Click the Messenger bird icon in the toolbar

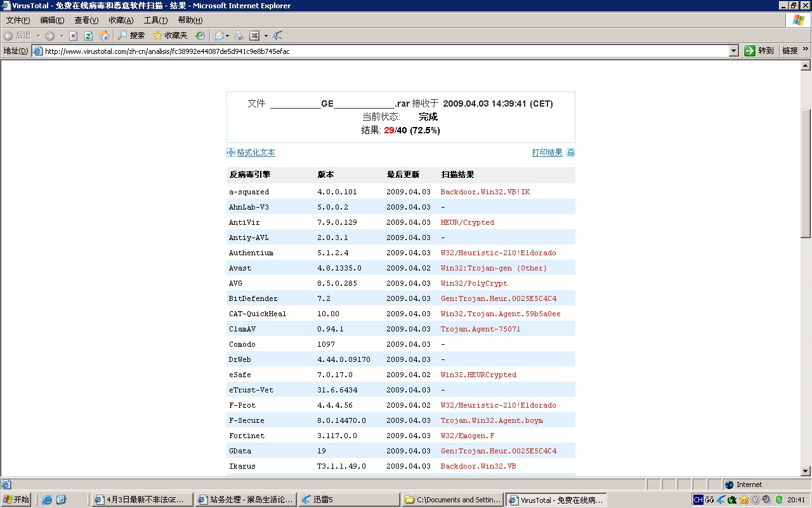(x=277, y=36)
